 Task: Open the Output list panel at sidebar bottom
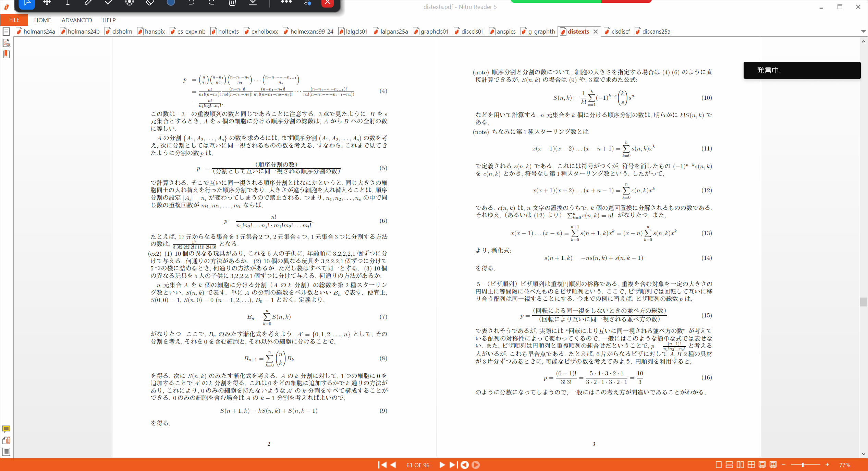6,452
